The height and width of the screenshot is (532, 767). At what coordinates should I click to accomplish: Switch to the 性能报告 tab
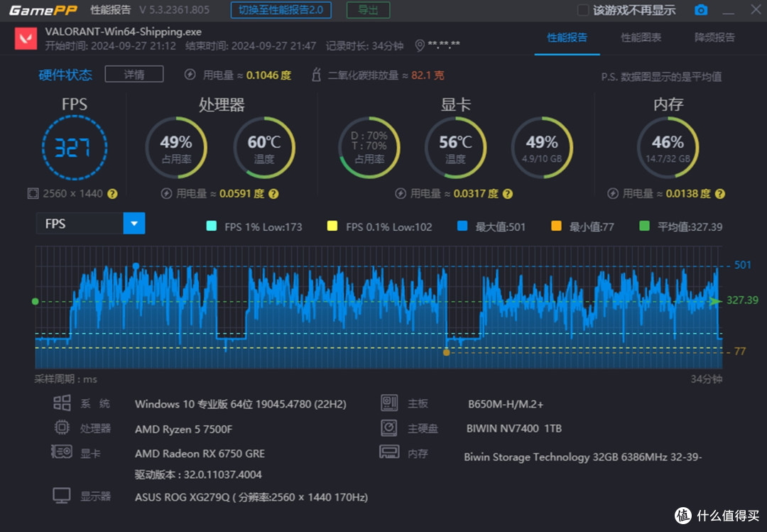click(567, 38)
